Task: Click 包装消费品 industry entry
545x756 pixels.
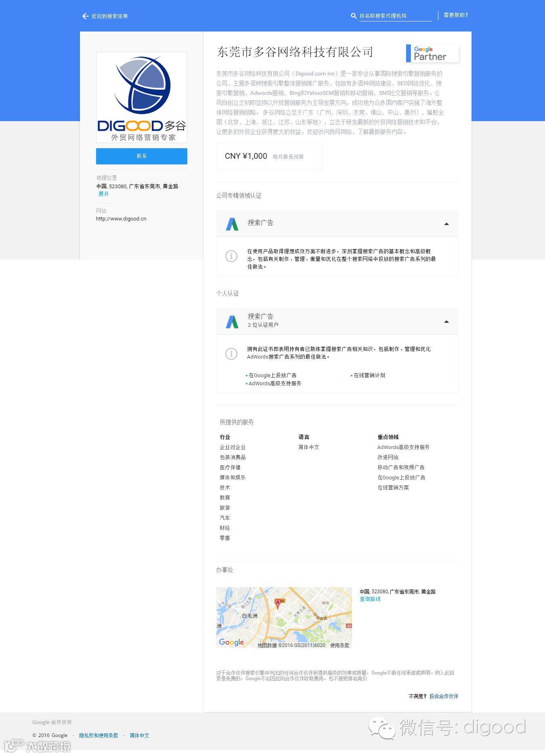Action: pyautogui.click(x=233, y=458)
